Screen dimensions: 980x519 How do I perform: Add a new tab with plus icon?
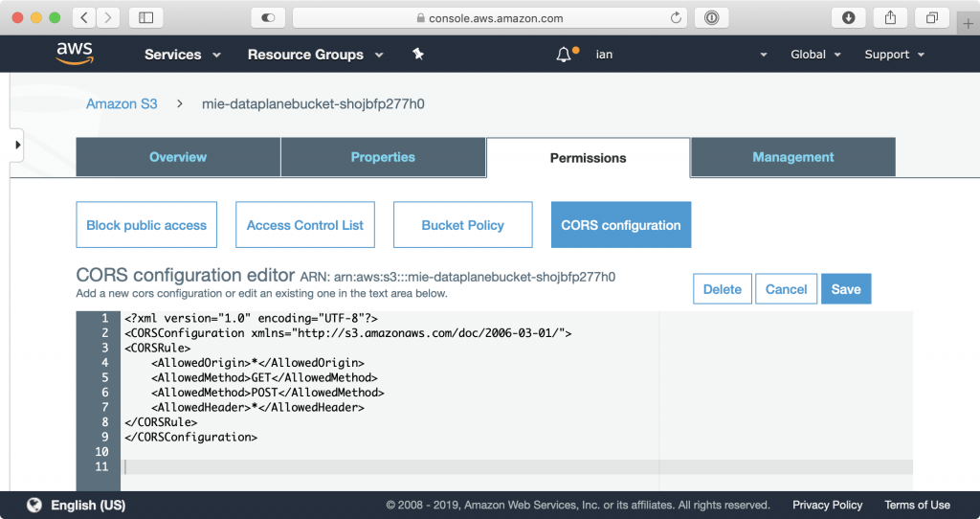click(x=969, y=24)
